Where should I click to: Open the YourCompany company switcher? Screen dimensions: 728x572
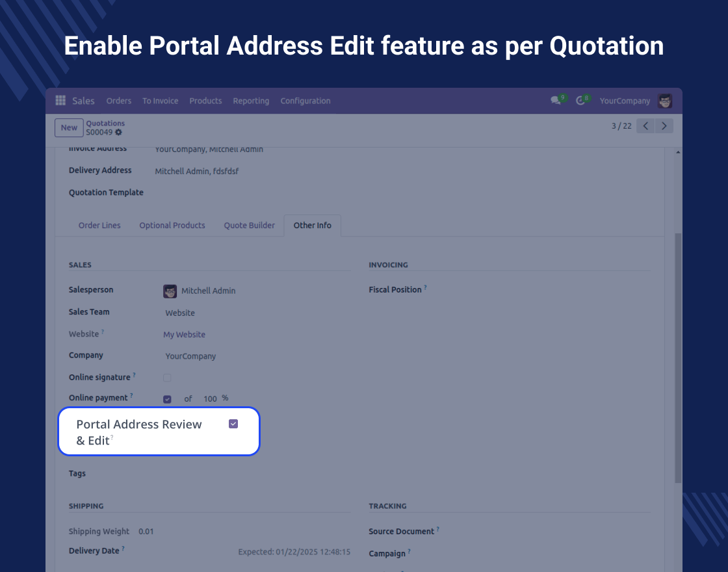pyautogui.click(x=625, y=101)
